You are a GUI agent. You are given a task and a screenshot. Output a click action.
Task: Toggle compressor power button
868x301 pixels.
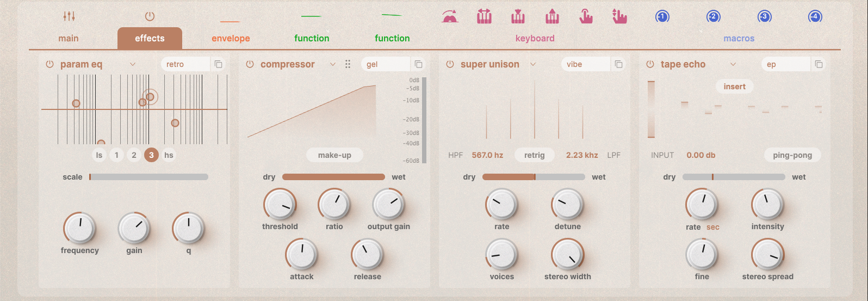pyautogui.click(x=250, y=64)
